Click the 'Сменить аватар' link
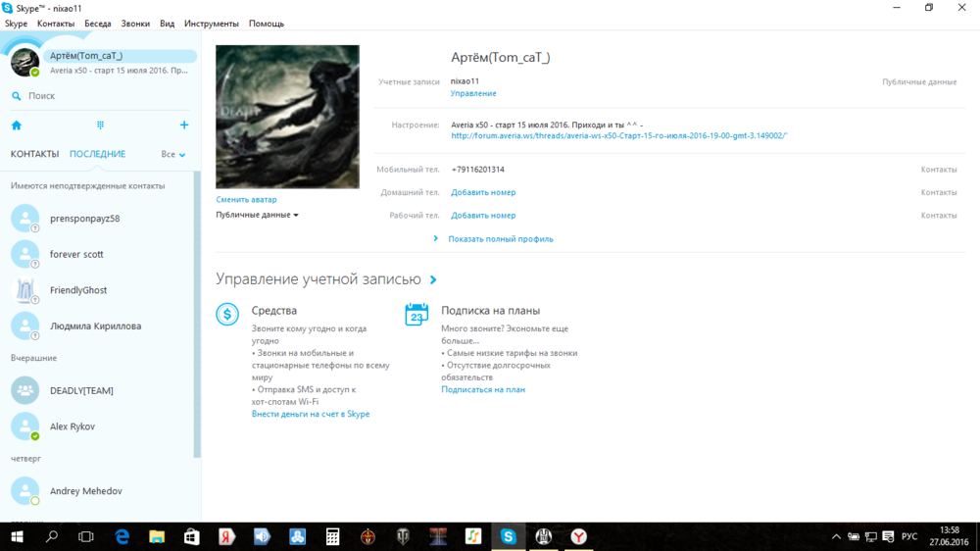Screen dimensions: 980x551 (x=246, y=200)
